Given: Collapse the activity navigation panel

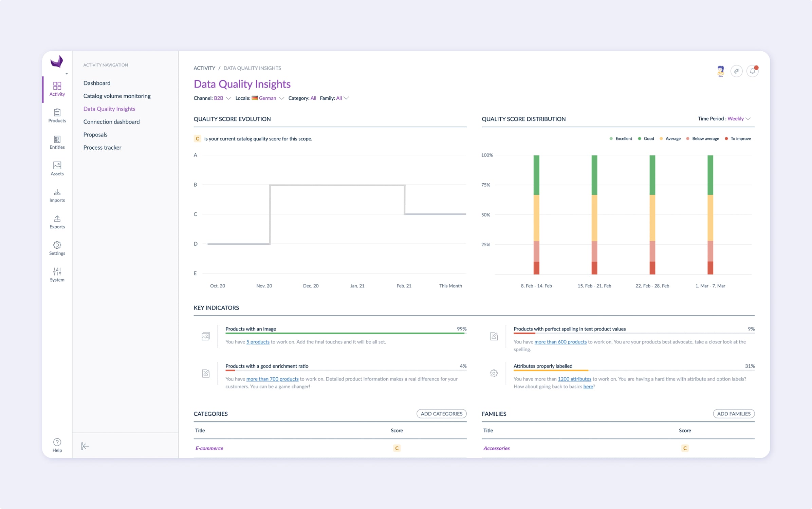Looking at the screenshot, I should click(x=85, y=446).
